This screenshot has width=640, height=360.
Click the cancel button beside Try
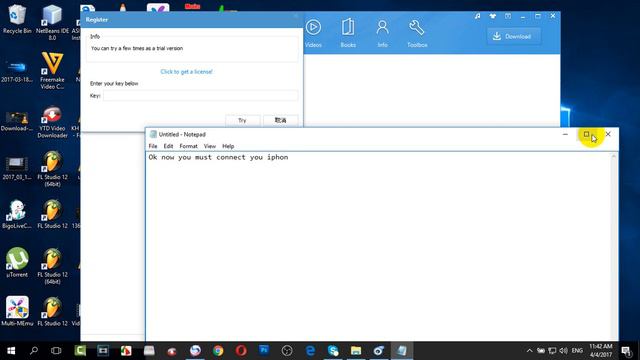point(280,120)
